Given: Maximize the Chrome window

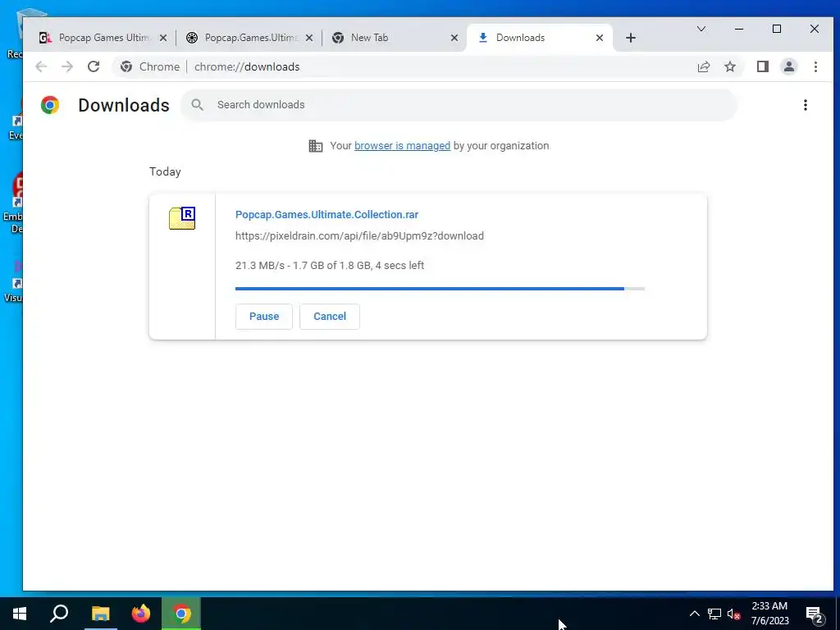Looking at the screenshot, I should click(x=777, y=29).
